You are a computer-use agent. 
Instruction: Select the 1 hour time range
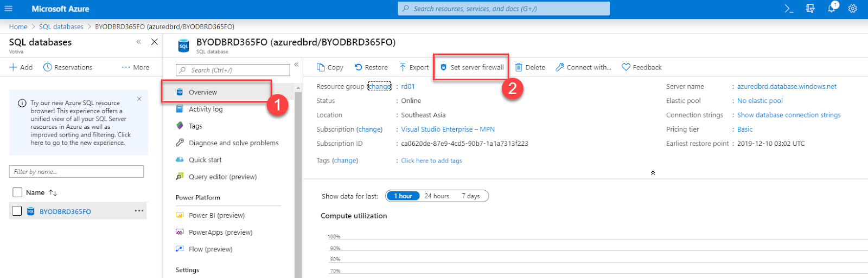click(403, 196)
